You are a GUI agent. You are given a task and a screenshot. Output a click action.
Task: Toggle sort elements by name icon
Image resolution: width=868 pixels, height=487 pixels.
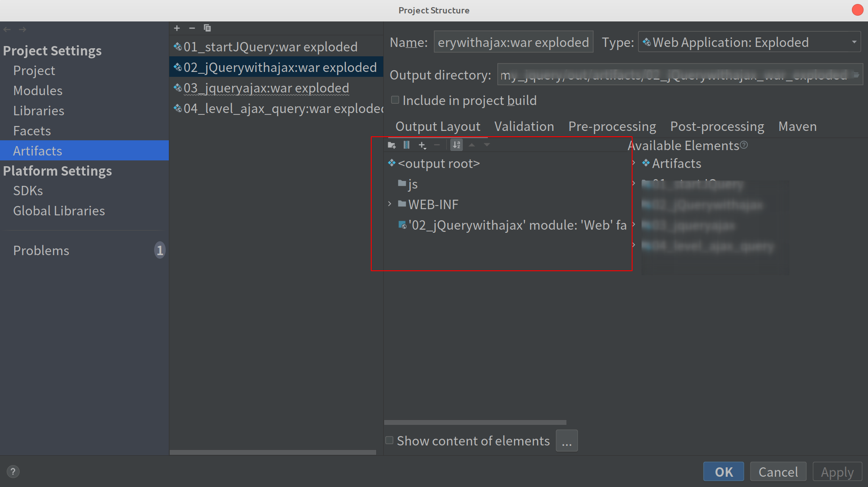[456, 145]
